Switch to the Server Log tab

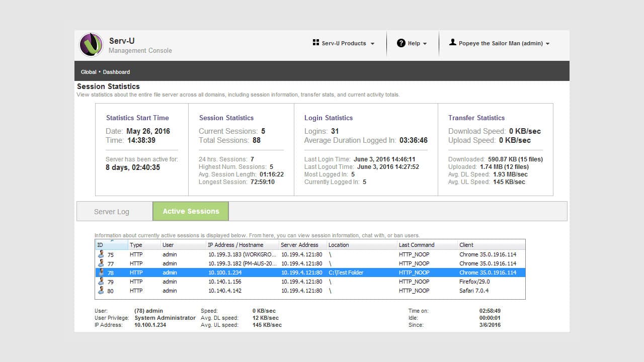[x=112, y=212]
